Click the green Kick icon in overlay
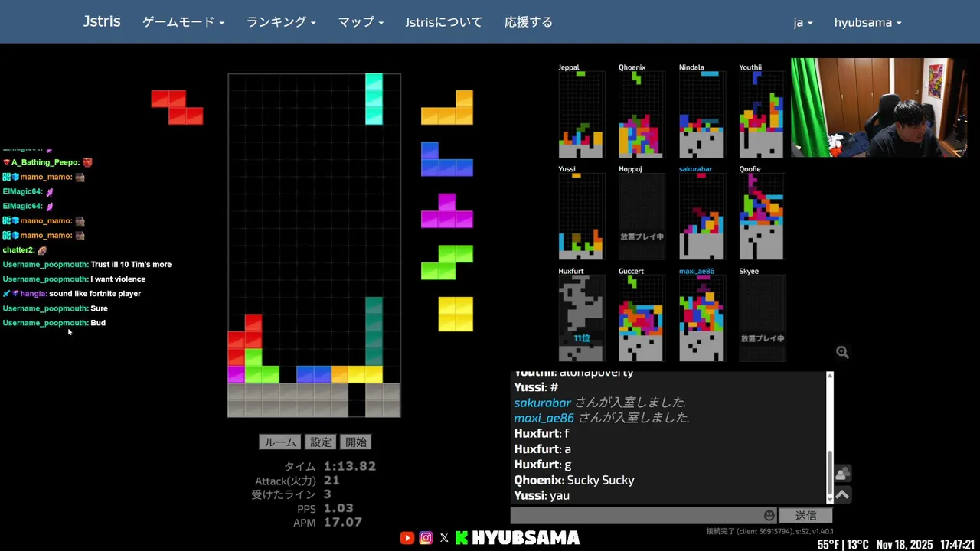 [x=462, y=538]
